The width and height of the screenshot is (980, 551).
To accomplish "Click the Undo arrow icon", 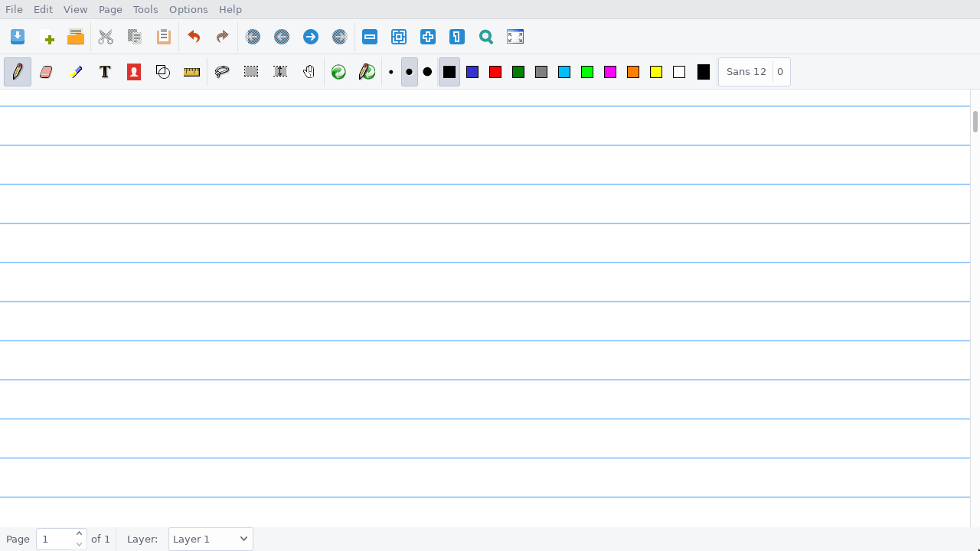I will pyautogui.click(x=194, y=37).
